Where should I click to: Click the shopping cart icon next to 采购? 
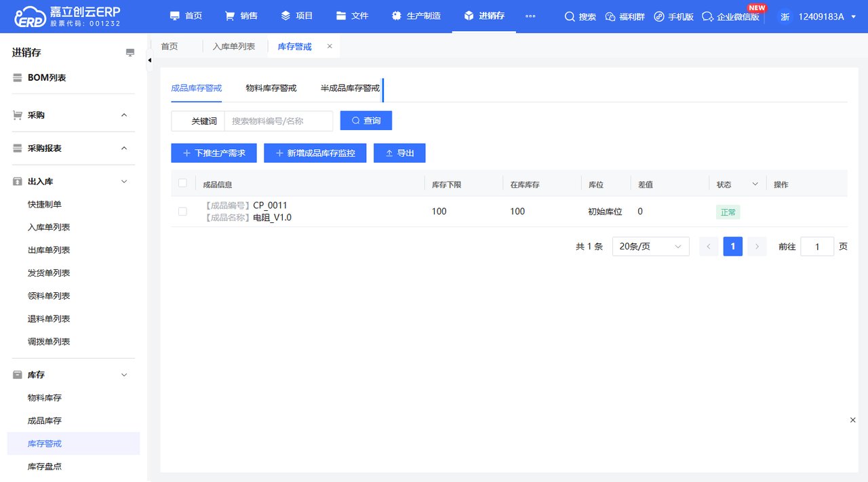click(18, 115)
